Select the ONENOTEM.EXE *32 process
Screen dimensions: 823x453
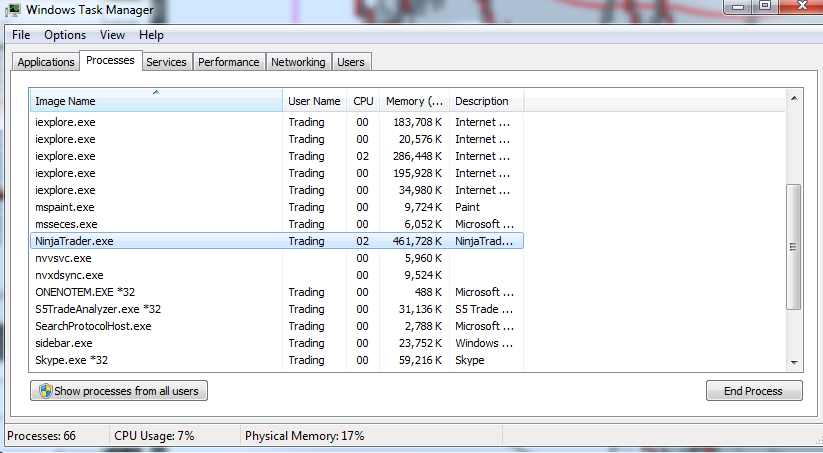pyautogui.click(x=277, y=292)
